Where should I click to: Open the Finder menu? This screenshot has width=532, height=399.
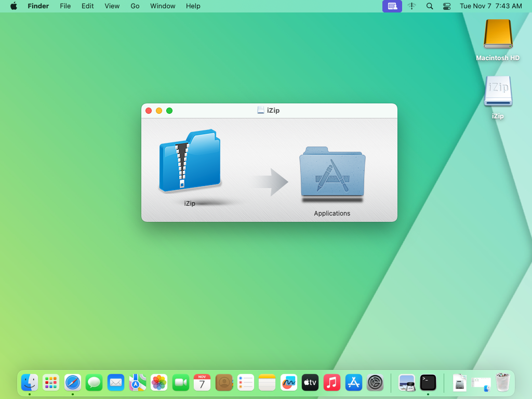pyautogui.click(x=38, y=6)
